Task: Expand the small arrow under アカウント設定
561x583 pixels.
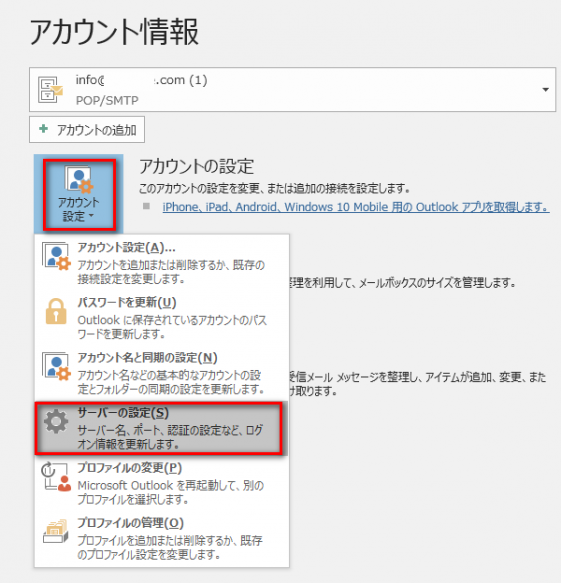Action: point(91,216)
